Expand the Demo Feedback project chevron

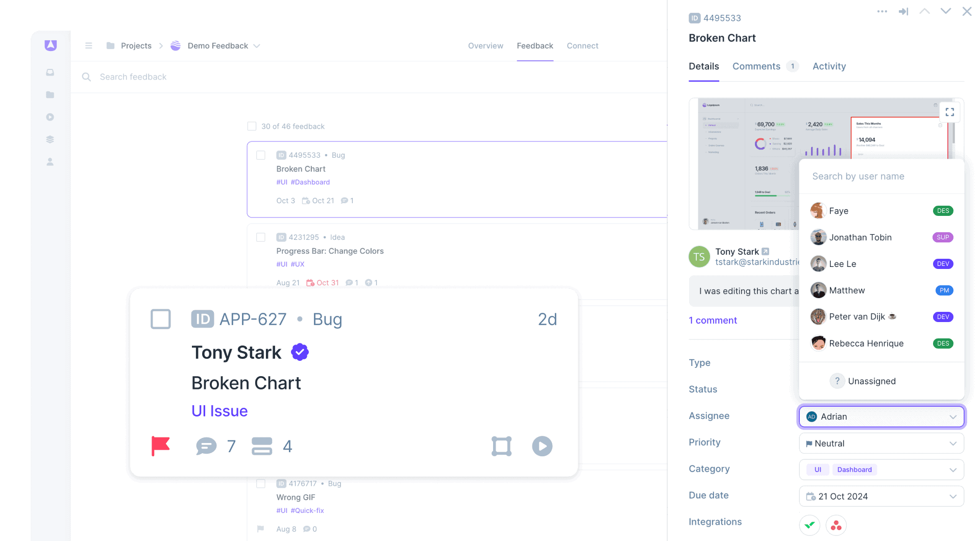point(257,45)
